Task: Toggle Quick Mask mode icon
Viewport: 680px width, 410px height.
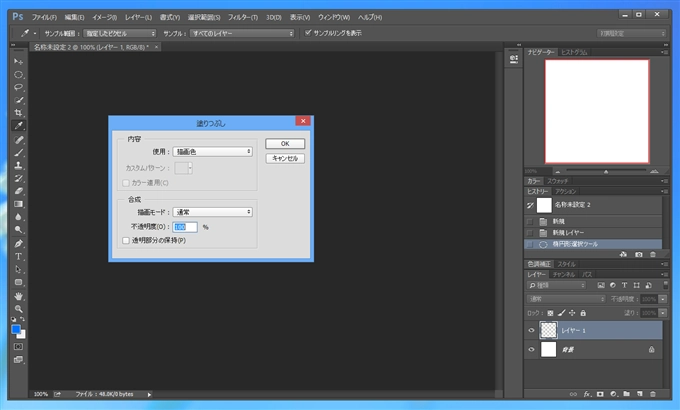Action: (x=18, y=347)
